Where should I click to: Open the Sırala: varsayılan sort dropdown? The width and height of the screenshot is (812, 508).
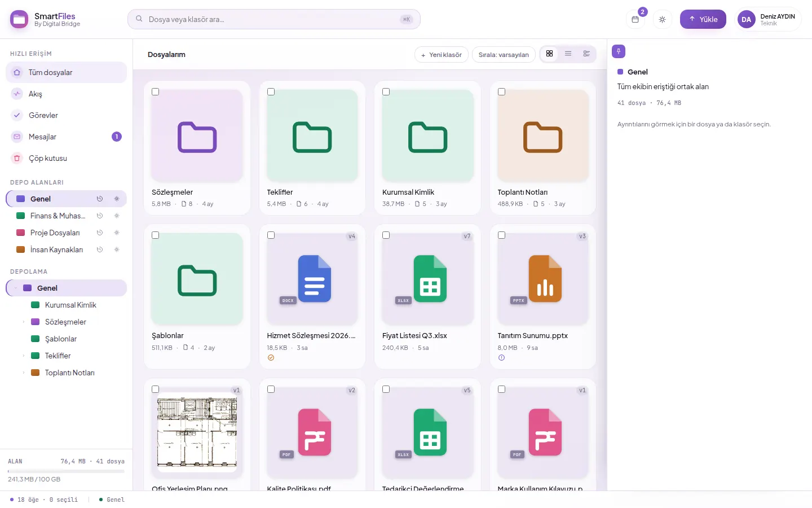click(x=504, y=55)
